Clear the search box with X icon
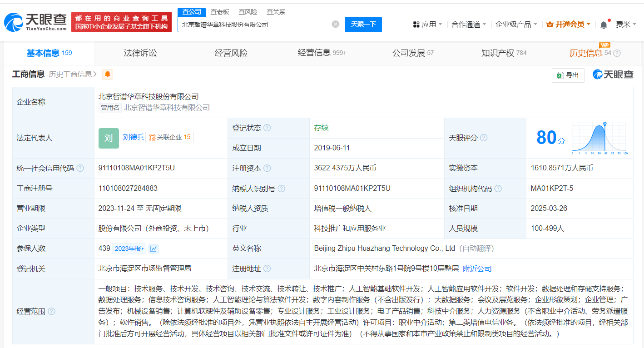Image resolution: width=644 pixels, height=348 pixels. pyautogui.click(x=335, y=25)
